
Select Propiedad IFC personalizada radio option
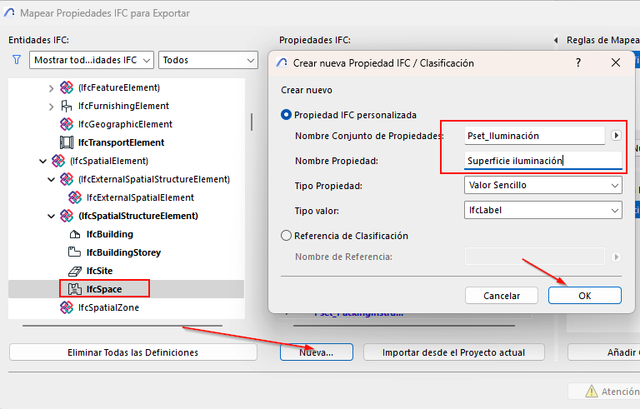click(287, 115)
